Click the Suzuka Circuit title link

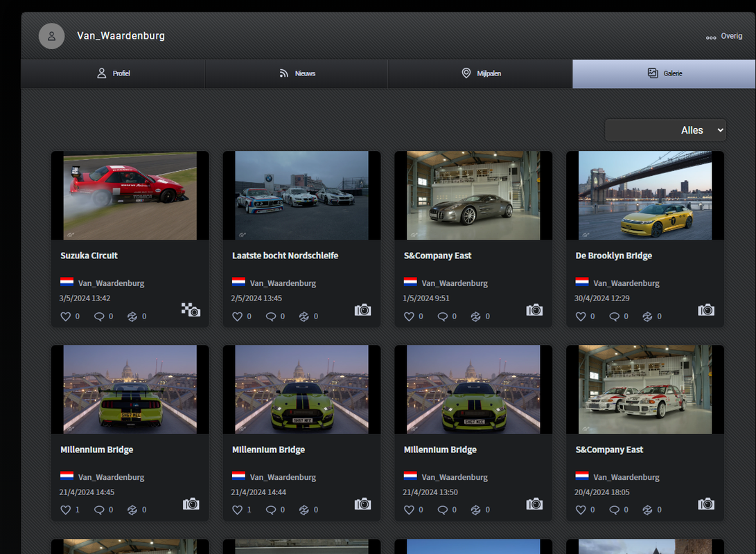click(x=89, y=256)
